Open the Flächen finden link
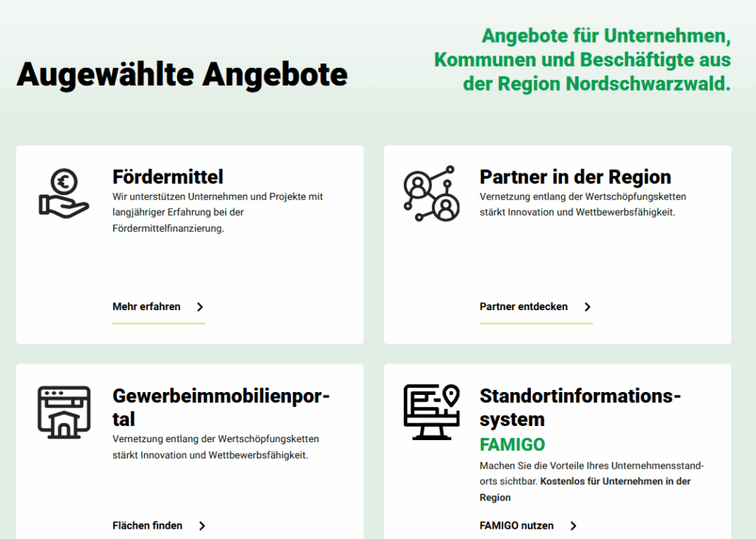Screen dimensions: 756x539 click(x=147, y=526)
